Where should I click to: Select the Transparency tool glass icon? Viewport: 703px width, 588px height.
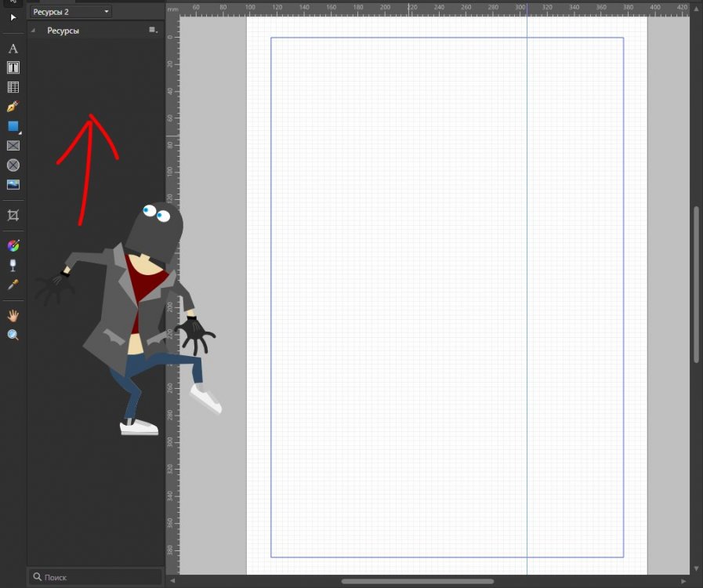[13, 265]
